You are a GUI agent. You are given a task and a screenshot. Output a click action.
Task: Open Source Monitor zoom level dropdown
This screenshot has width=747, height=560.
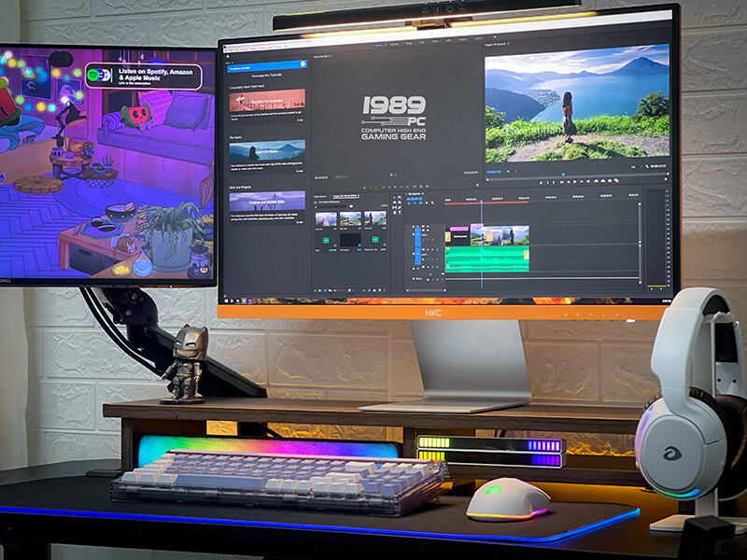pyautogui.click(x=341, y=176)
